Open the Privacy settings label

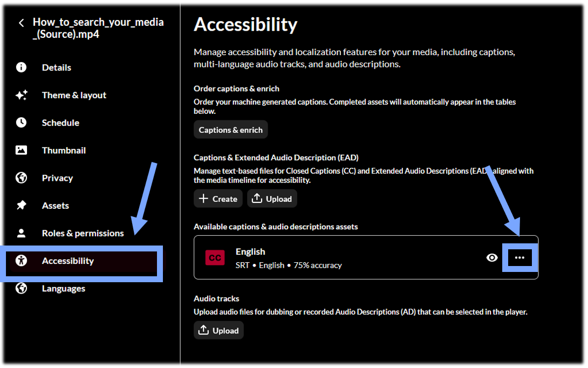[x=57, y=178]
